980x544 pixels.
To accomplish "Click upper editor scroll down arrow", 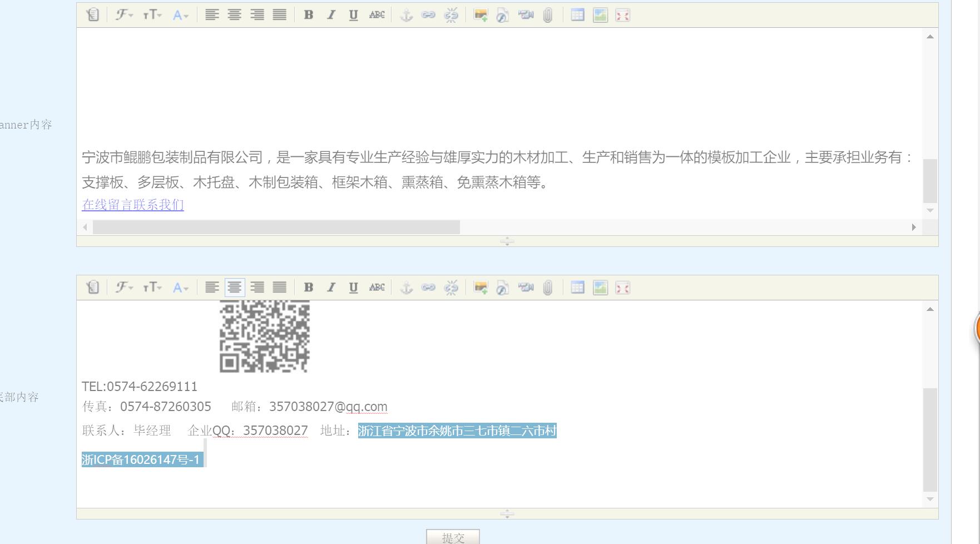I will click(x=930, y=210).
